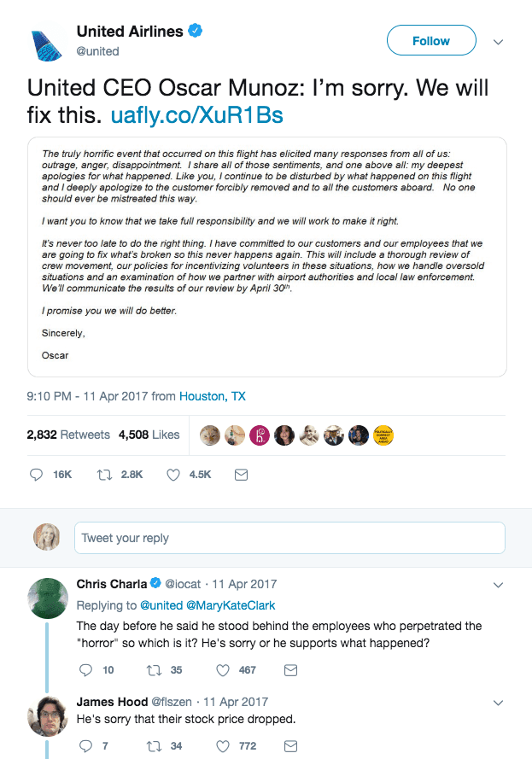532x759 pixels.
Task: View the 2,832 Retweets list
Action: [x=68, y=435]
